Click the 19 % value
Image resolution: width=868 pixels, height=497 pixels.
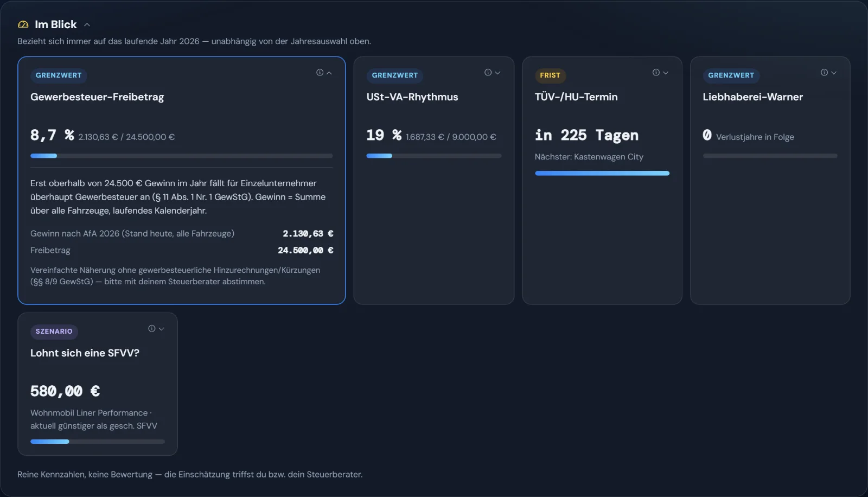pos(384,135)
